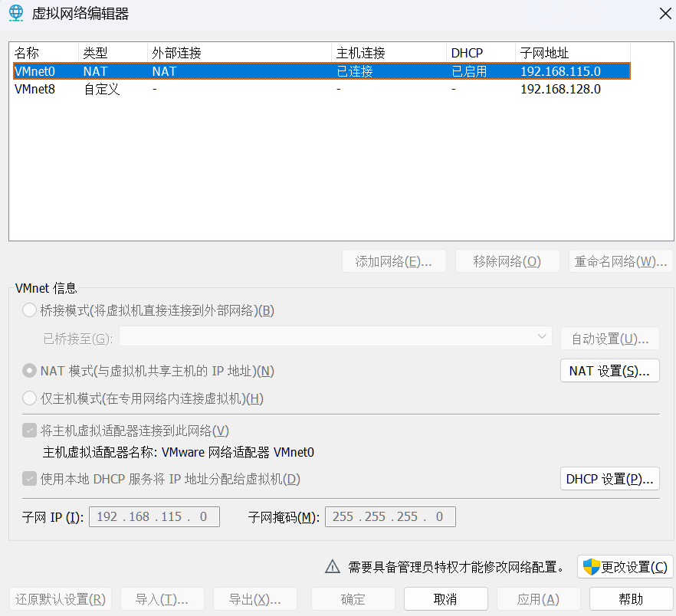Open the 已桥接至 dropdown
This screenshot has width=676, height=616.
(x=336, y=336)
